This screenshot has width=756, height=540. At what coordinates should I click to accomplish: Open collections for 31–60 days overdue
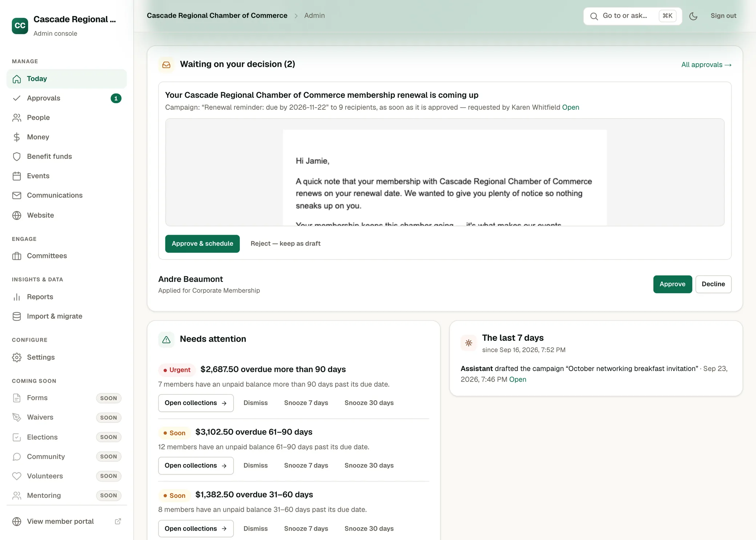(x=196, y=529)
